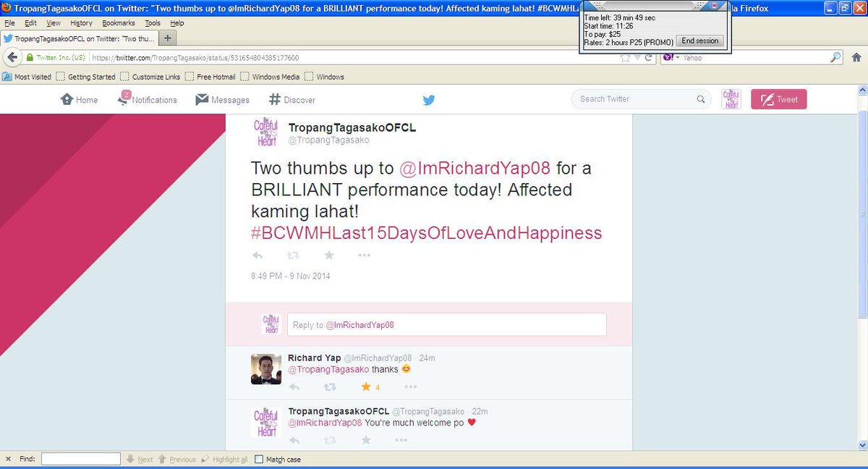Viewport: 868px width, 469px height.
Task: Click into the Find text field
Action: 81,459
